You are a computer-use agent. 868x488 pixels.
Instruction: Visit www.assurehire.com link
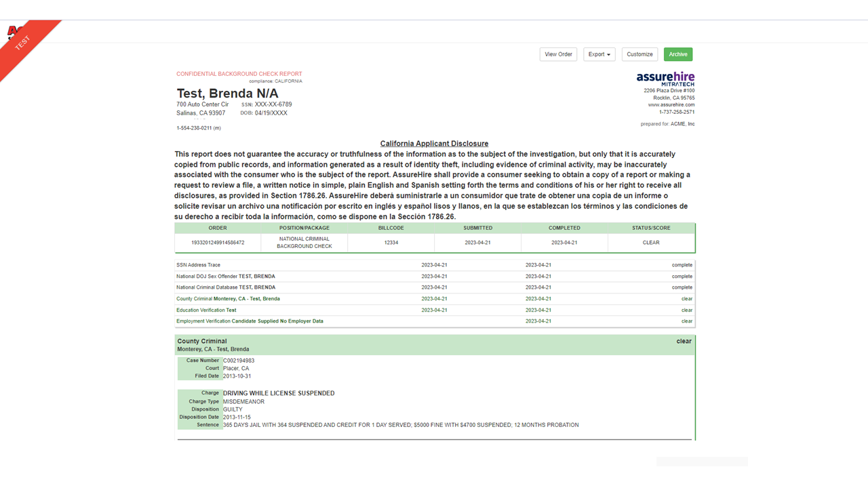coord(665,104)
